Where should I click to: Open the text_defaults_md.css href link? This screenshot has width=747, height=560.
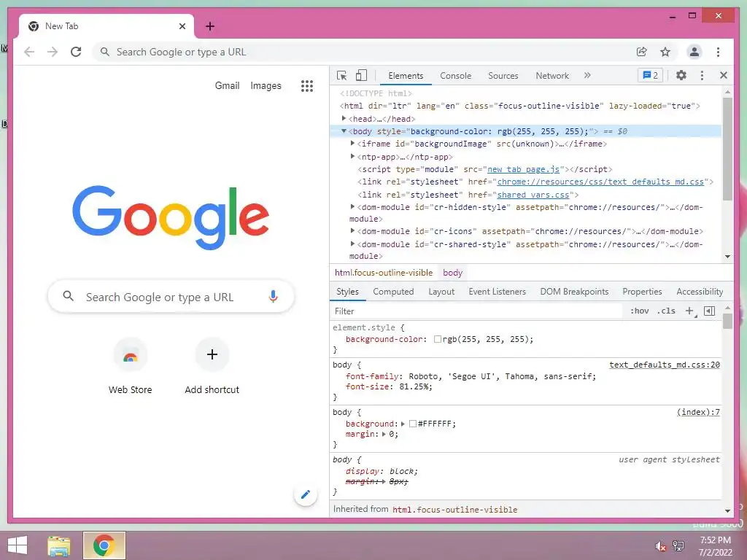click(600, 182)
